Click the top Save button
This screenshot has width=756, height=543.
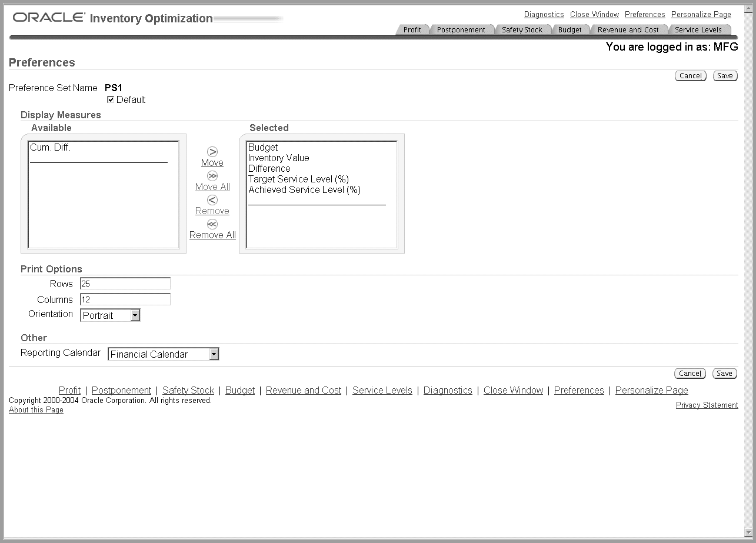click(725, 76)
